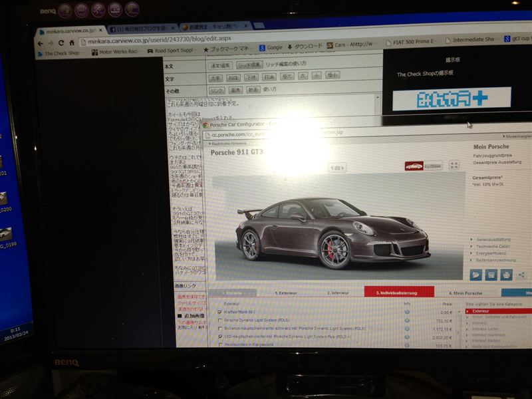Enable Porsche Dynamic Light System (PDLS) checkbox
The width and height of the screenshot is (532, 399).
(220, 321)
